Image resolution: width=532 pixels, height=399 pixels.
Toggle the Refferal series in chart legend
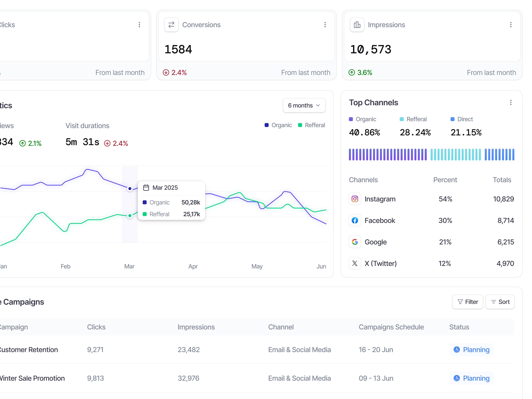click(311, 125)
